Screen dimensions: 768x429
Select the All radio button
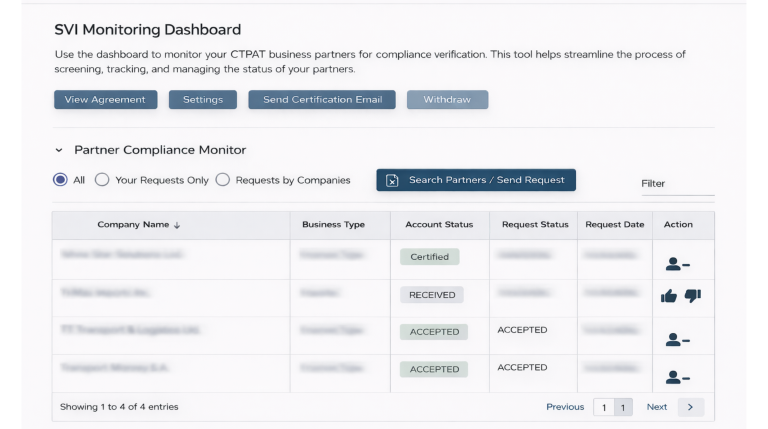[x=60, y=180]
